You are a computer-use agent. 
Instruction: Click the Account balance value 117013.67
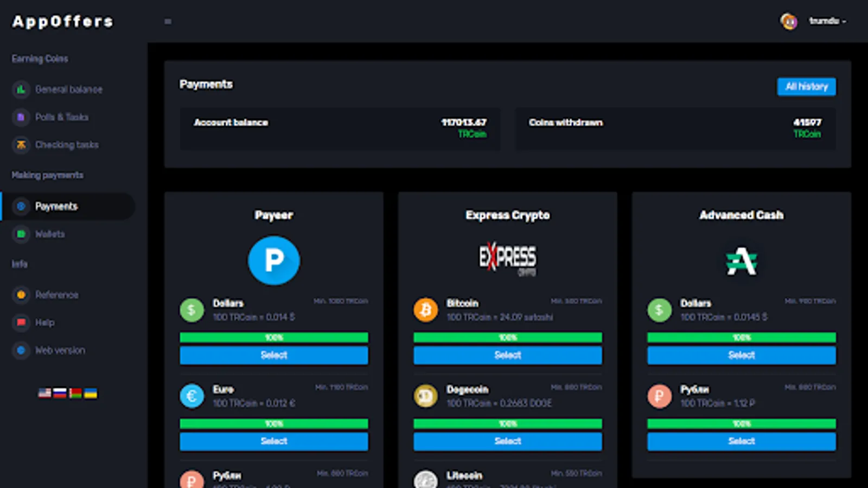tap(464, 123)
